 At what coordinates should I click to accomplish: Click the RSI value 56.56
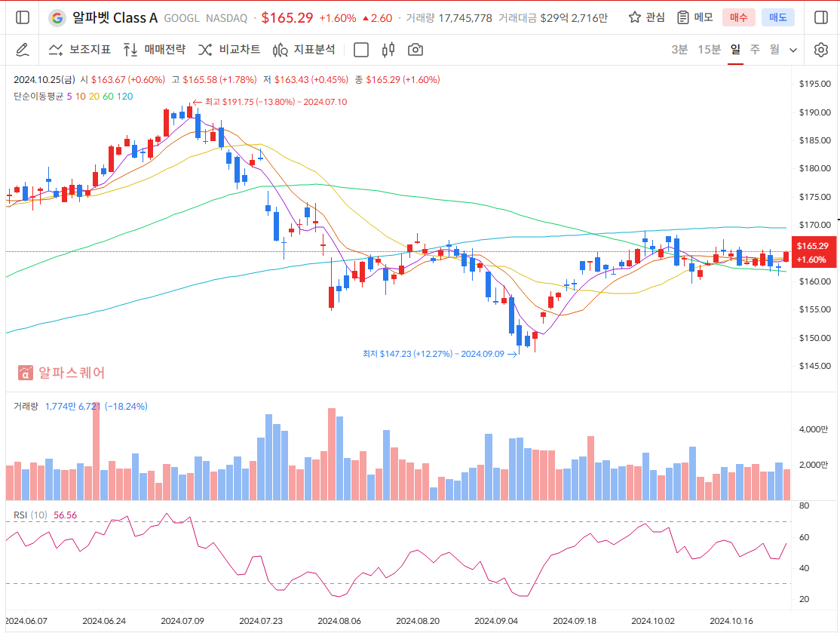(65, 515)
